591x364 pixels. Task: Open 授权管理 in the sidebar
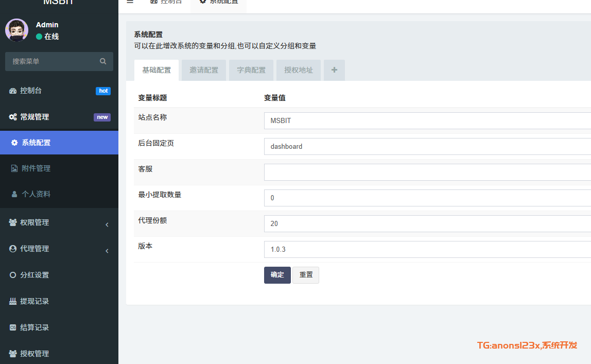point(34,354)
